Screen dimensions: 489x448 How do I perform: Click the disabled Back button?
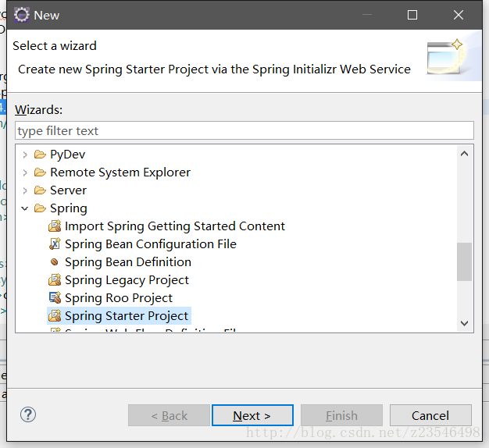[169, 415]
